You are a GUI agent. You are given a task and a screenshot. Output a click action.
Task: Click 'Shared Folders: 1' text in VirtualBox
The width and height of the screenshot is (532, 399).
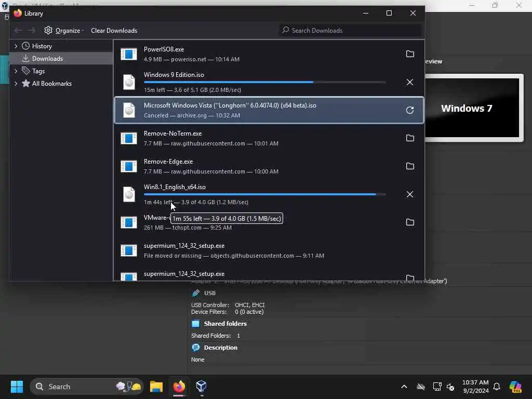tap(216, 336)
